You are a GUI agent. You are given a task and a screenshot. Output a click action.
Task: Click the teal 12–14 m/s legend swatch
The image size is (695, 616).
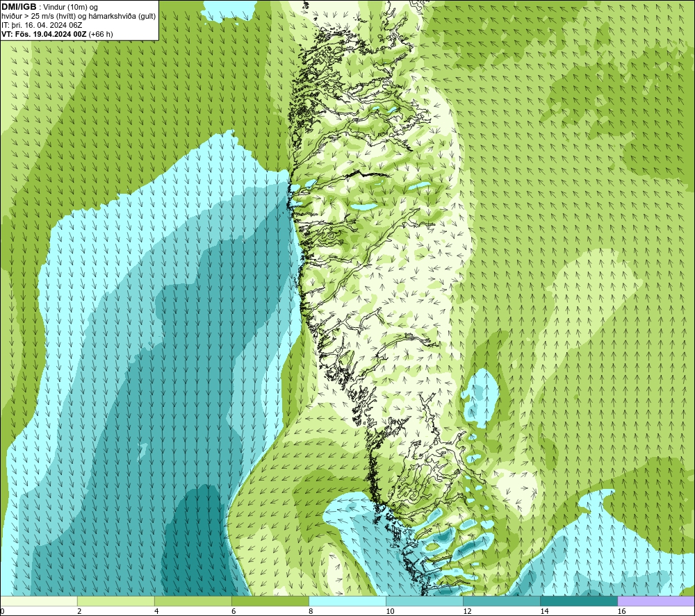click(x=502, y=601)
